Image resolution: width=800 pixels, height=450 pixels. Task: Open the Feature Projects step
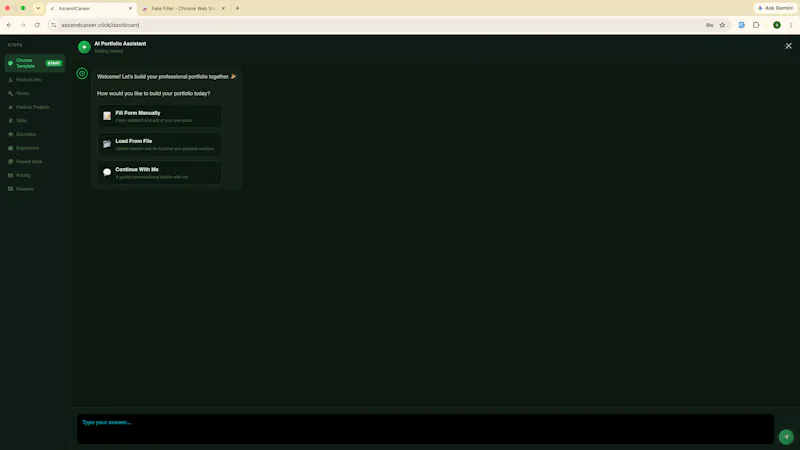click(32, 107)
